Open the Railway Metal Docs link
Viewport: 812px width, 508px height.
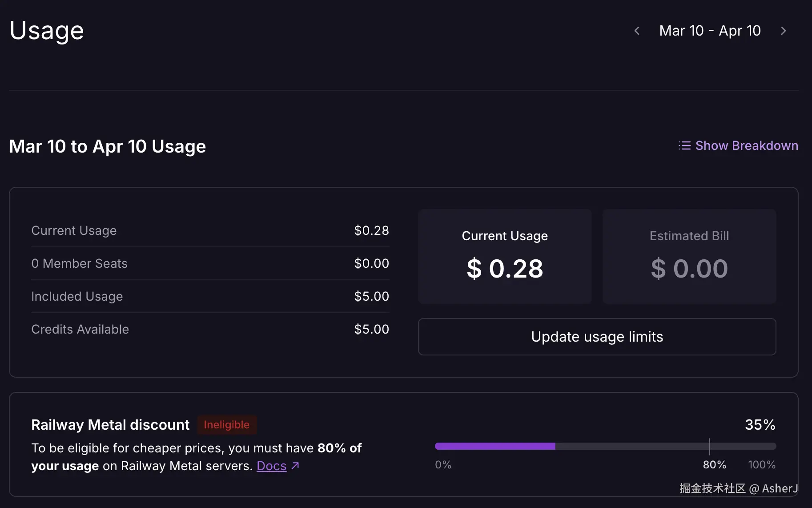(271, 466)
